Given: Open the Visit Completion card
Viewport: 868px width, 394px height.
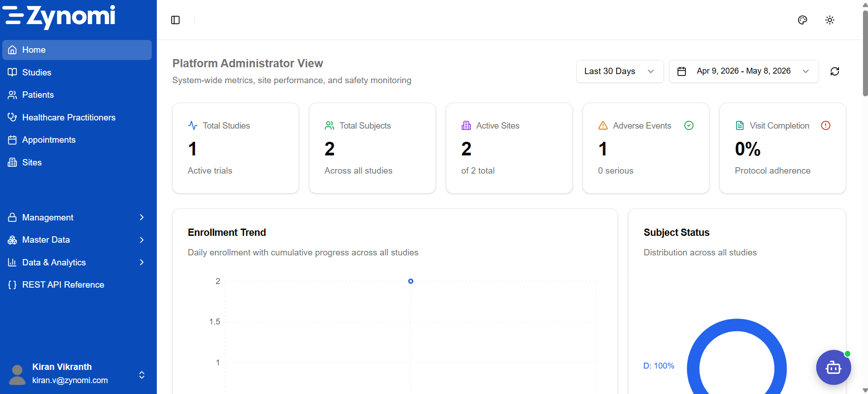Looking at the screenshot, I should 783,148.
